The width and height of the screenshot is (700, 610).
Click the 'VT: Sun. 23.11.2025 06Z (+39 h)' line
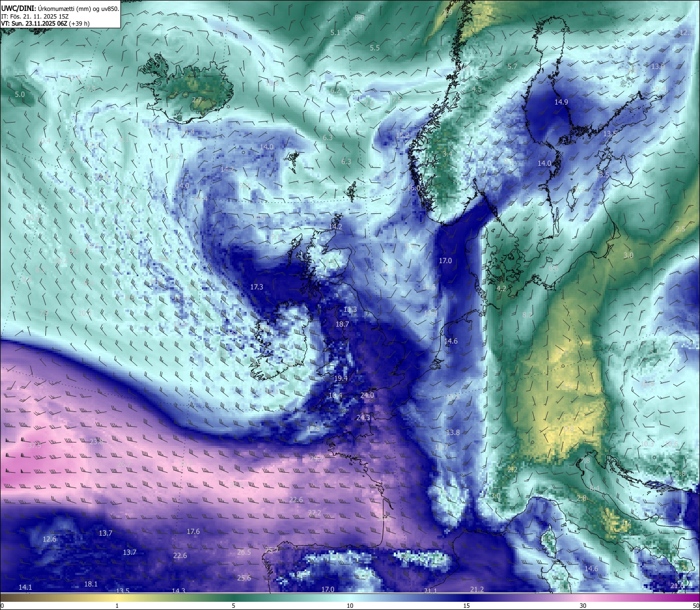coord(45,24)
